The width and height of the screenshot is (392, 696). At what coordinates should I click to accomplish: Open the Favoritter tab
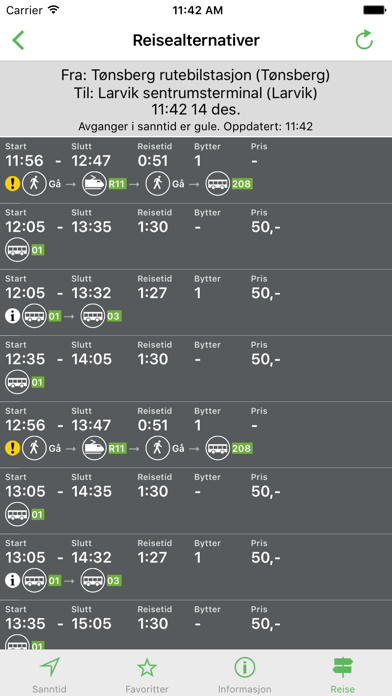coord(147,675)
